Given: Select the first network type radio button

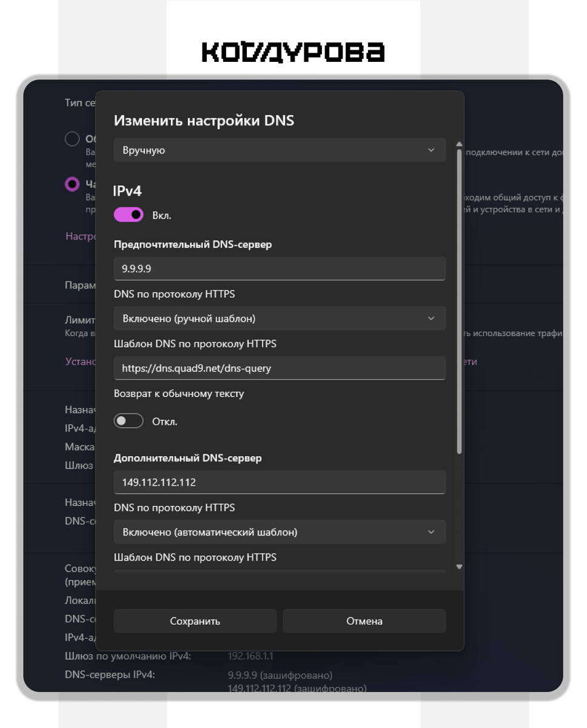Looking at the screenshot, I should coord(72,139).
